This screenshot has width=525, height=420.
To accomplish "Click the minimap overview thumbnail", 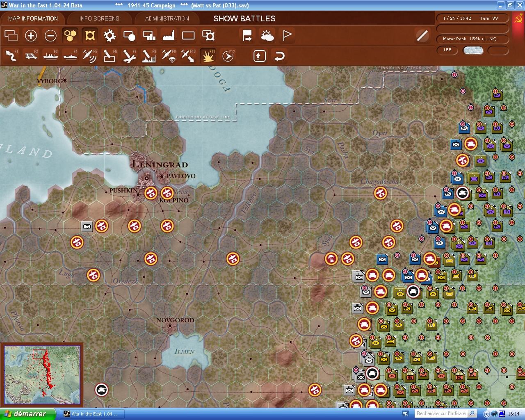I will 42,375.
